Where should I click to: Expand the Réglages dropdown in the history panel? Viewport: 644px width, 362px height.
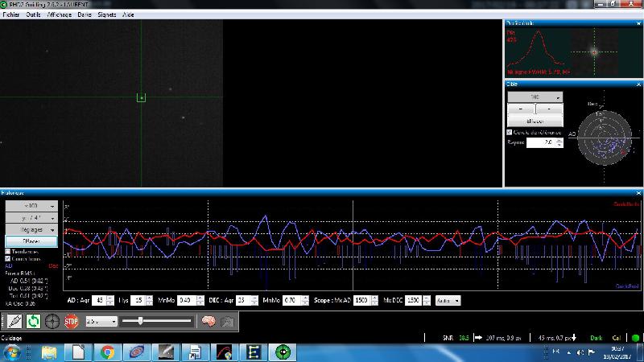[x=31, y=229]
